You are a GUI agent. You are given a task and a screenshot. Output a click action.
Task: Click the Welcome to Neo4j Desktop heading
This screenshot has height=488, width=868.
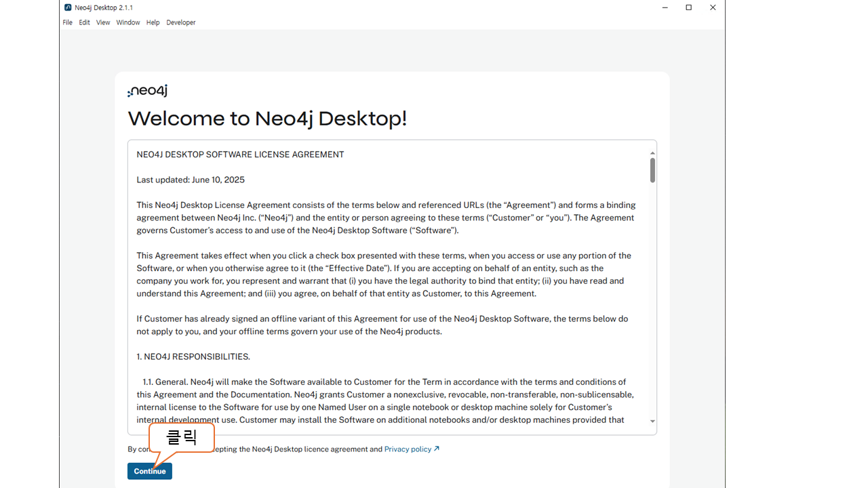click(267, 119)
